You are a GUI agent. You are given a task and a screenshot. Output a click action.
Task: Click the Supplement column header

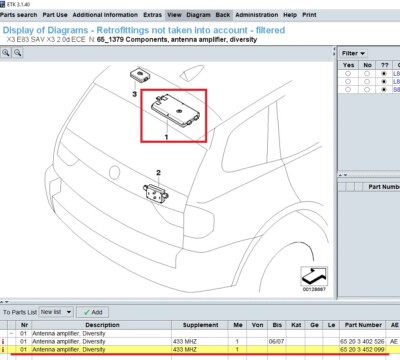[x=200, y=325]
